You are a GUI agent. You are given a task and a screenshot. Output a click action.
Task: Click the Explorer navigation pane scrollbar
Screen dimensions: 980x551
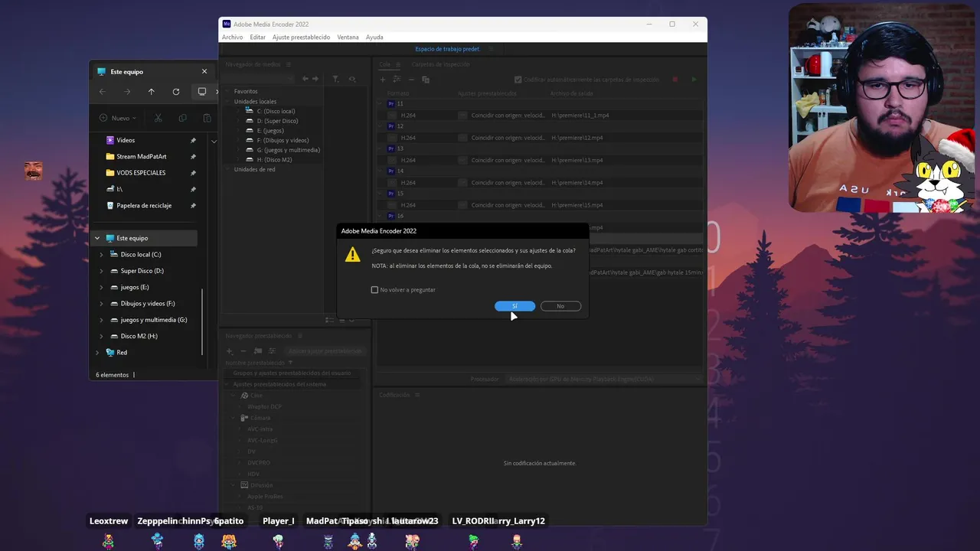(x=202, y=321)
